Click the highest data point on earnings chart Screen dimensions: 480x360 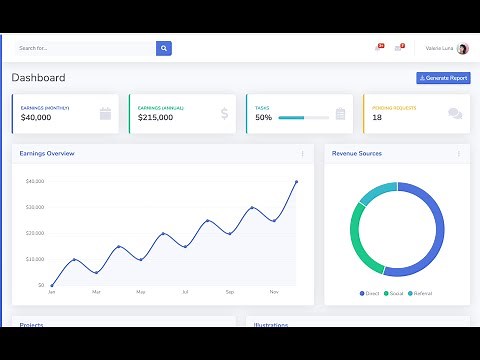coord(296,182)
